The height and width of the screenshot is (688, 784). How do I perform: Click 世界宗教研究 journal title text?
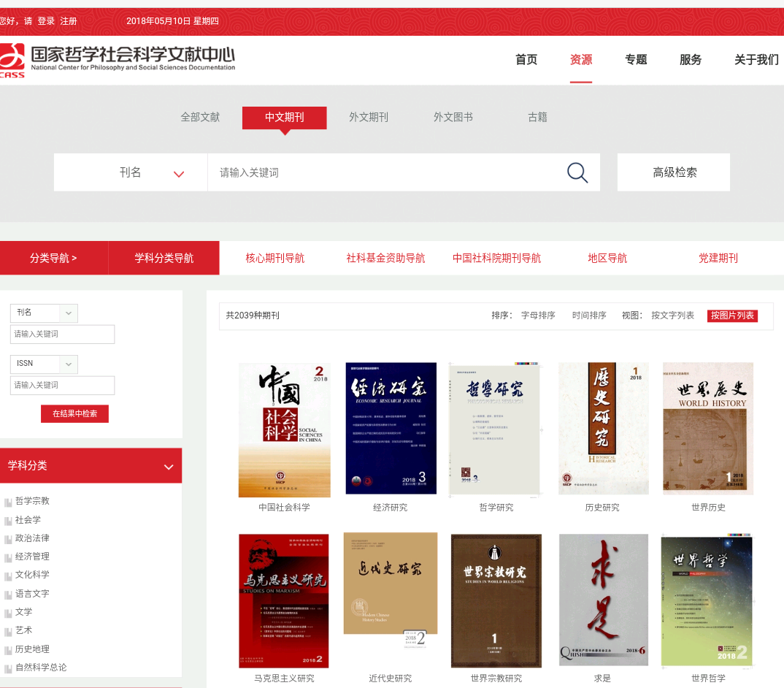tap(496, 679)
